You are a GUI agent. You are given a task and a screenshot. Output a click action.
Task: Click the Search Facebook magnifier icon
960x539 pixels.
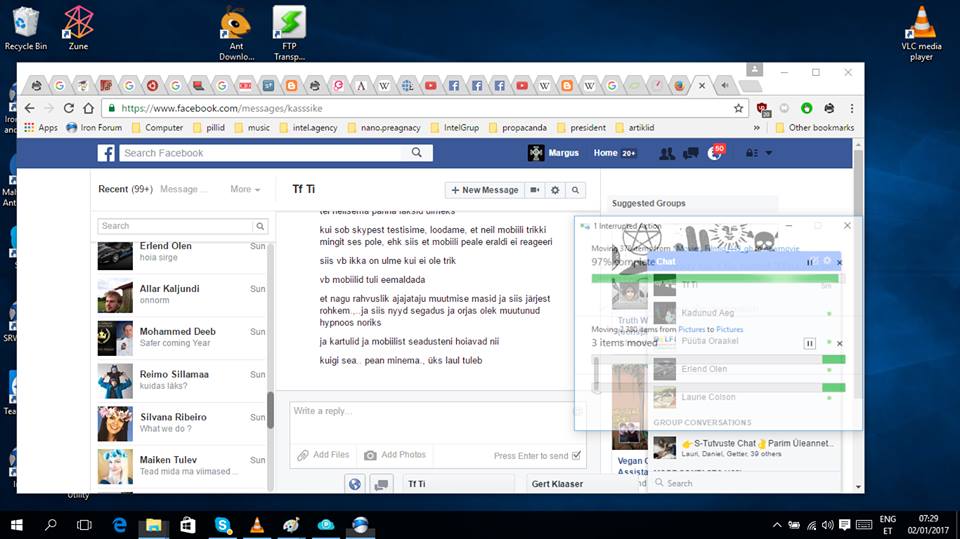[416, 153]
